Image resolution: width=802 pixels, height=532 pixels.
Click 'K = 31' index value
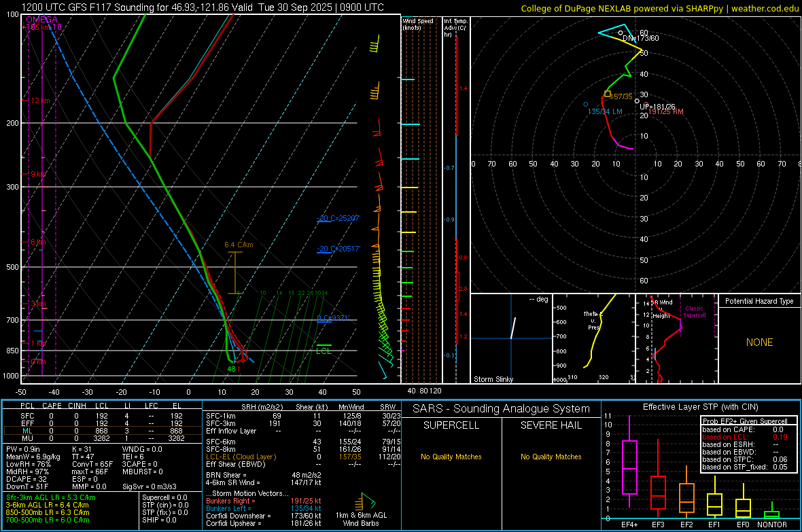(x=82, y=449)
